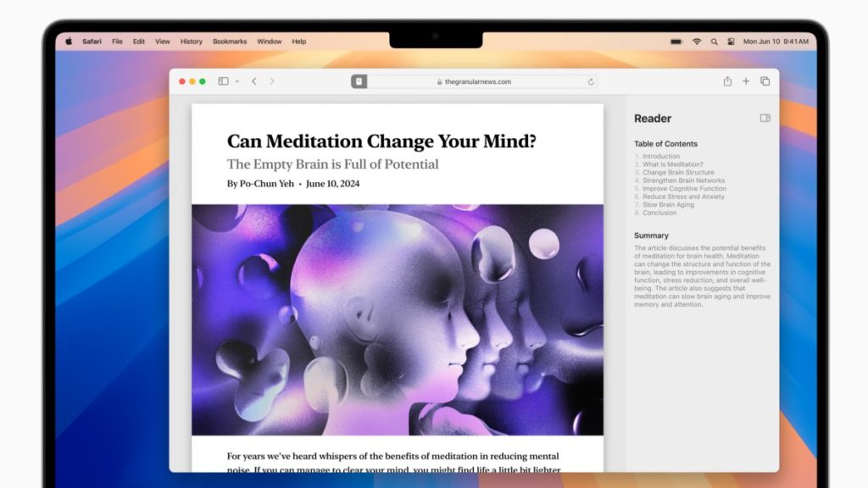
Task: Open Safari Reader from the address bar icon
Action: tap(359, 81)
